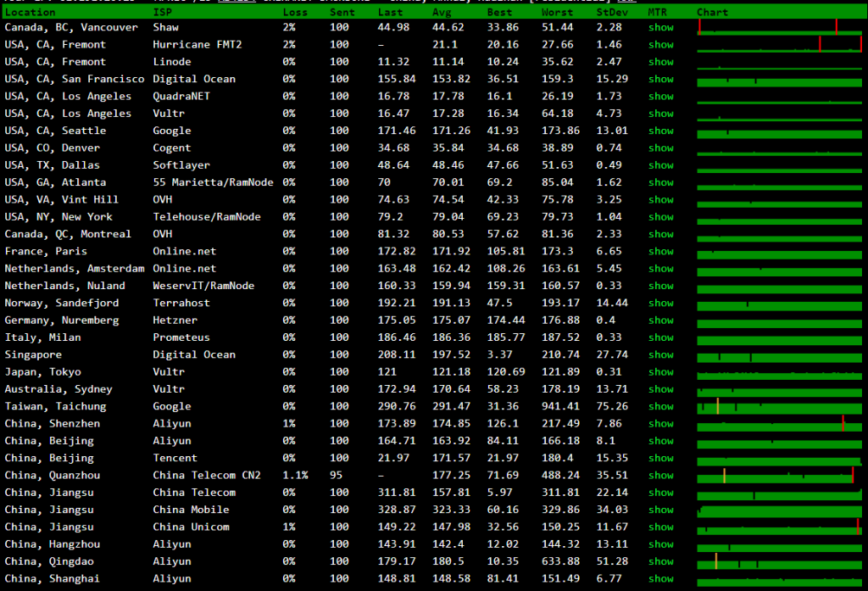
Task: Click the Loss column header
Action: coord(295,12)
